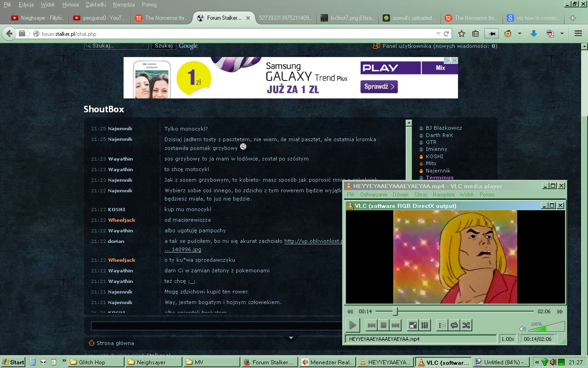Open the Firefox hamburger menu
588x368 pixels.
tap(578, 34)
